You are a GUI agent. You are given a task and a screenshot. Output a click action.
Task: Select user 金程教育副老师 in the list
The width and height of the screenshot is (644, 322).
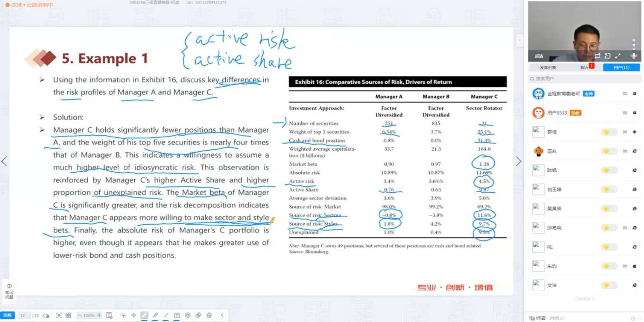tap(584, 94)
